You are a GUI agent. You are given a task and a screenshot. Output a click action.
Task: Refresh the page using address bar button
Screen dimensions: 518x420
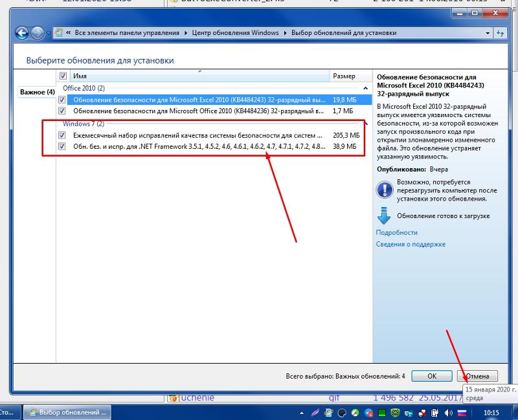click(x=500, y=33)
